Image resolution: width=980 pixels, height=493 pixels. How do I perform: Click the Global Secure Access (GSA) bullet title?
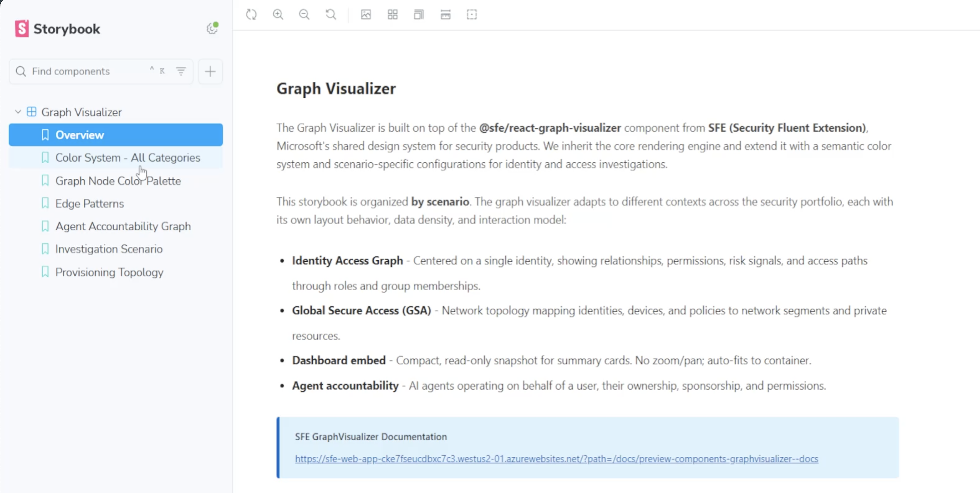tap(362, 310)
